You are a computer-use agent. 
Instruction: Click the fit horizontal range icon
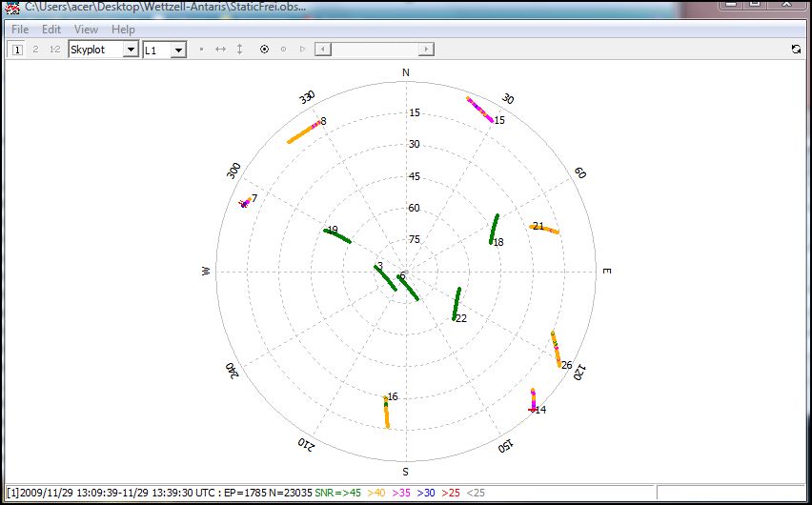[220, 50]
